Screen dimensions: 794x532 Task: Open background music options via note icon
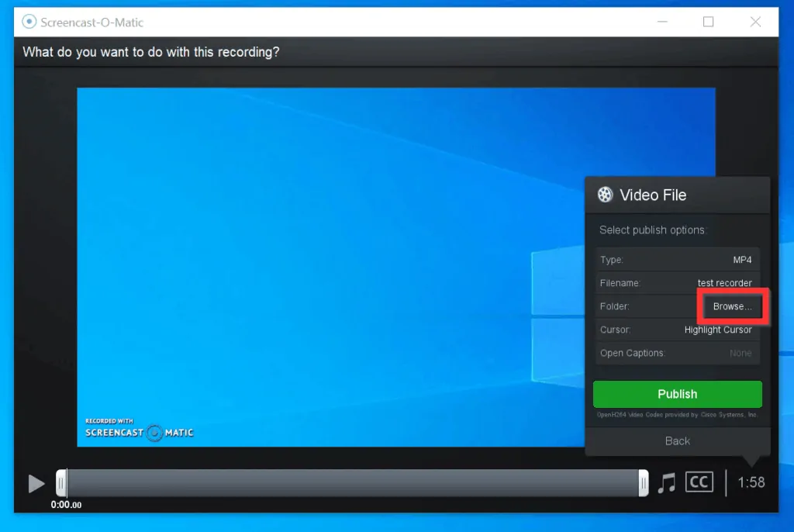coord(666,482)
